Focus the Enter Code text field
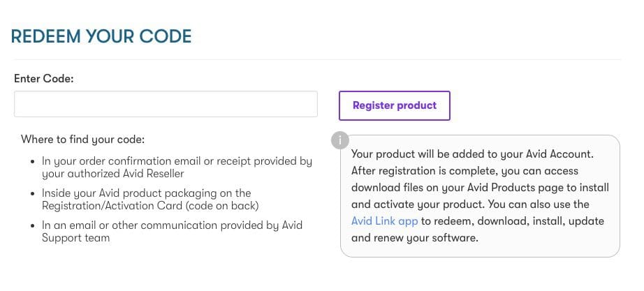The height and width of the screenshot is (291, 644). pyautogui.click(x=166, y=104)
